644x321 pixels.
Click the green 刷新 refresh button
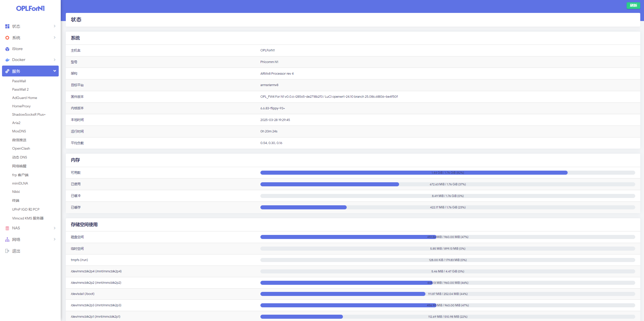633,6
